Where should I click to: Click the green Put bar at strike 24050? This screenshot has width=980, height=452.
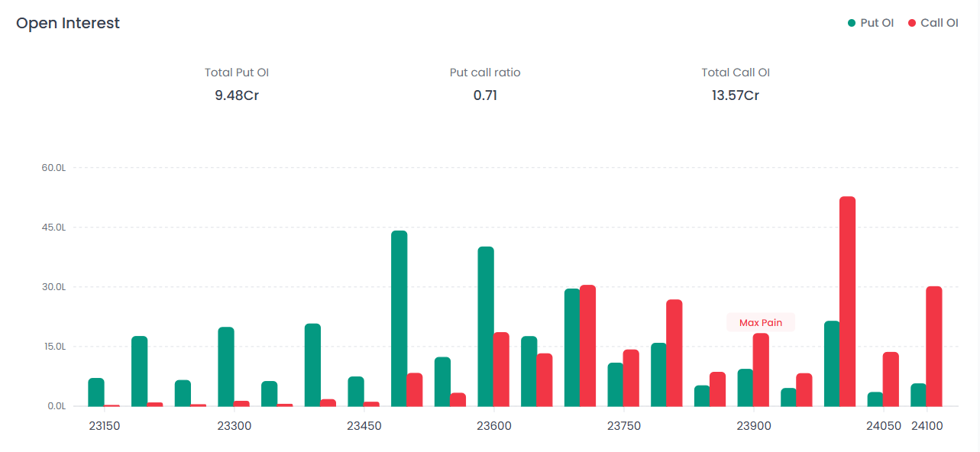pyautogui.click(x=875, y=399)
